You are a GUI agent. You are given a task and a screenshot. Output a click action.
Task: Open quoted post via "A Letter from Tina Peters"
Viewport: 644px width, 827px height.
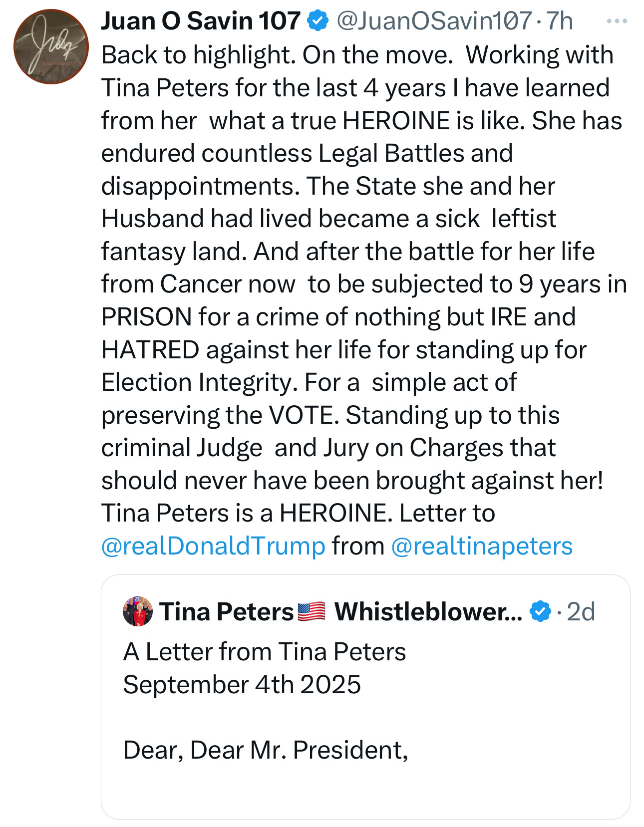tap(265, 652)
